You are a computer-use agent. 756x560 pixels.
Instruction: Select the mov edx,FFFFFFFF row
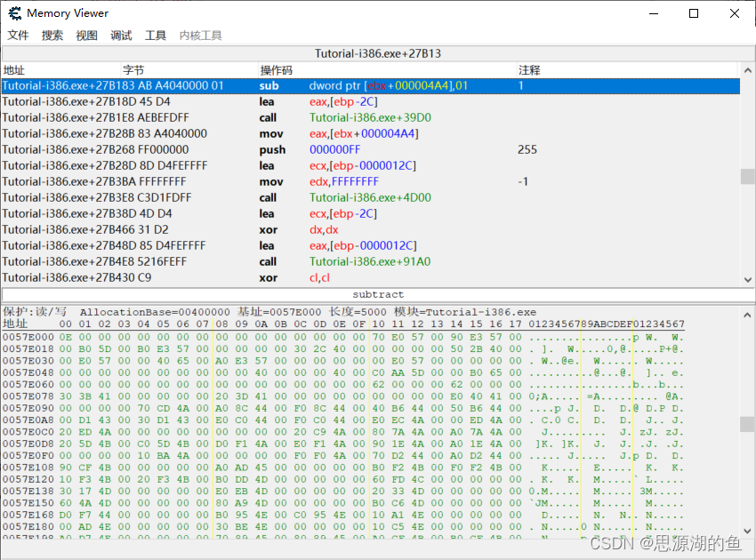[370, 181]
